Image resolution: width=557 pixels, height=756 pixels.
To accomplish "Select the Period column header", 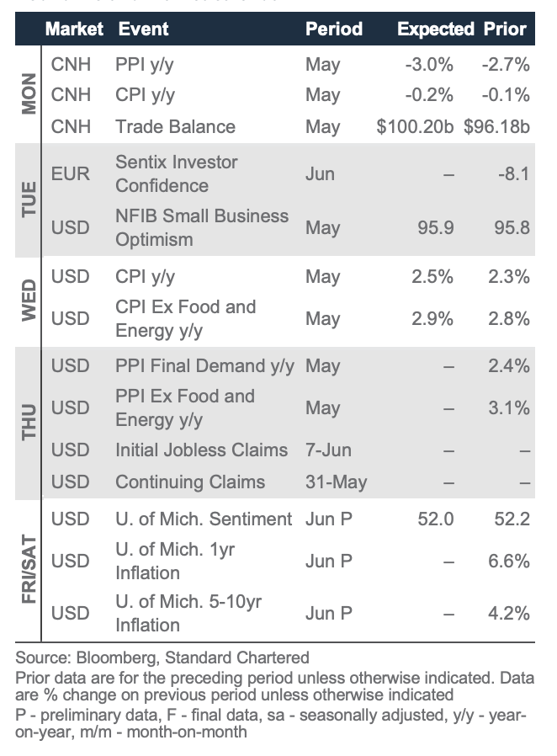I will [334, 29].
